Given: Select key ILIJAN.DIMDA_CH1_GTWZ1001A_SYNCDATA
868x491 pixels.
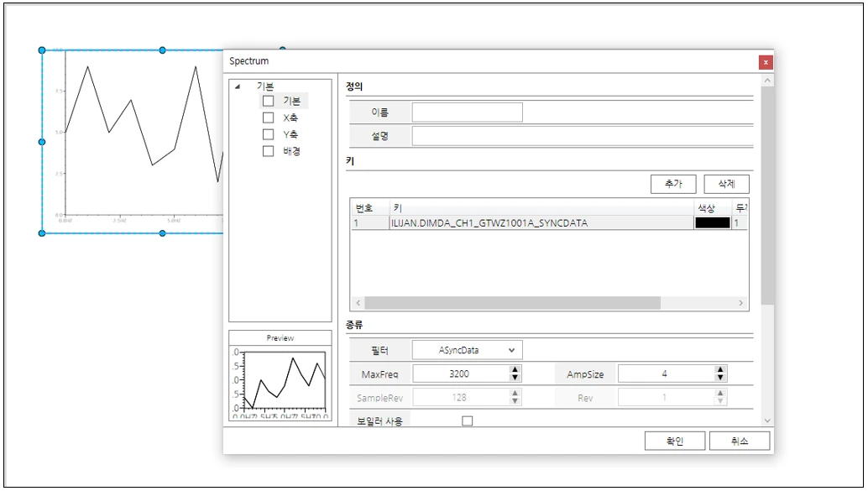Looking at the screenshot, I should point(489,222).
